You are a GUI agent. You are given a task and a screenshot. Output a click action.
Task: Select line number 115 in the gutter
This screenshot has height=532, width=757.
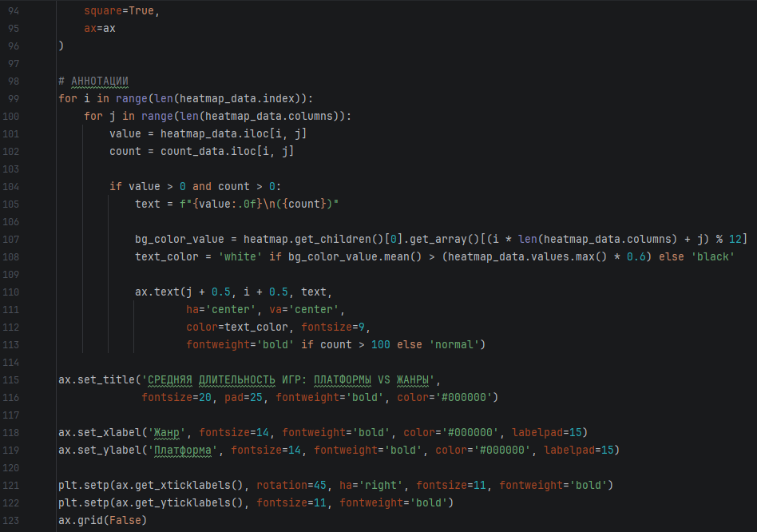pyautogui.click(x=12, y=379)
